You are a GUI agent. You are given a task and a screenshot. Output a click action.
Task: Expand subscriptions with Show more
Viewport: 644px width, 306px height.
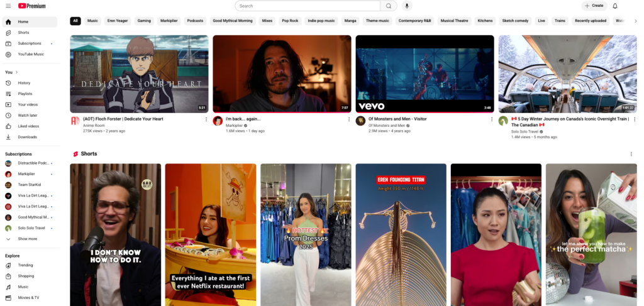[30, 239]
